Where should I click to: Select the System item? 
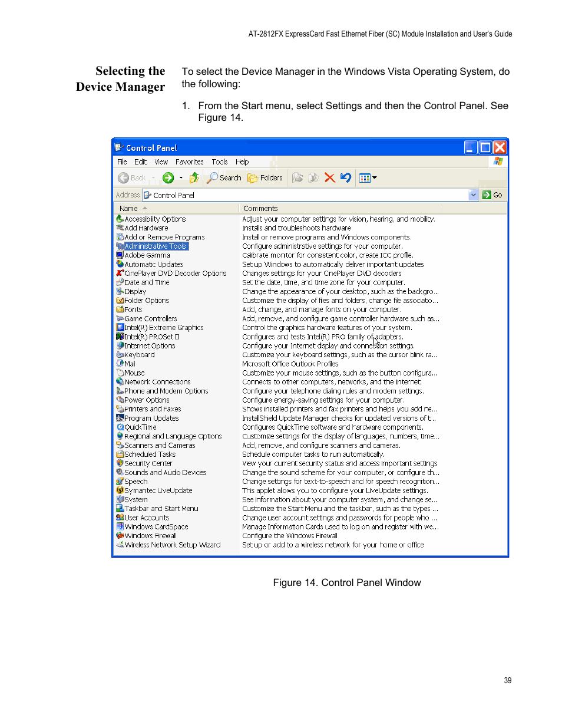click(132, 500)
